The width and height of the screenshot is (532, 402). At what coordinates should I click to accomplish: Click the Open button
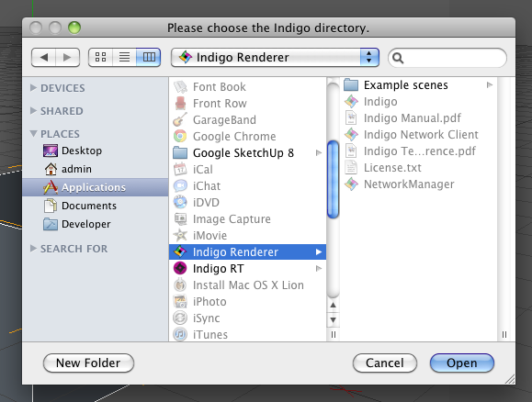point(462,363)
